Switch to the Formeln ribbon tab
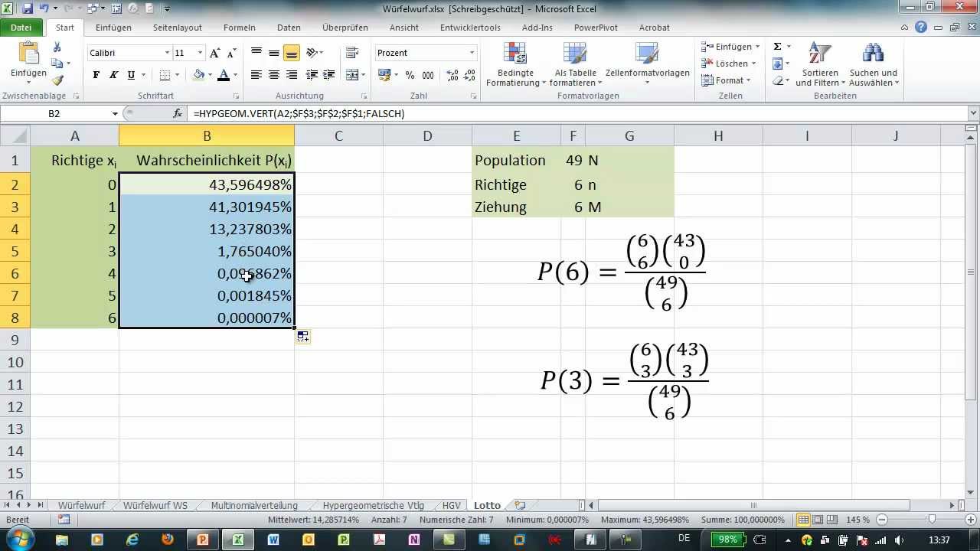980x551 pixels. tap(240, 28)
